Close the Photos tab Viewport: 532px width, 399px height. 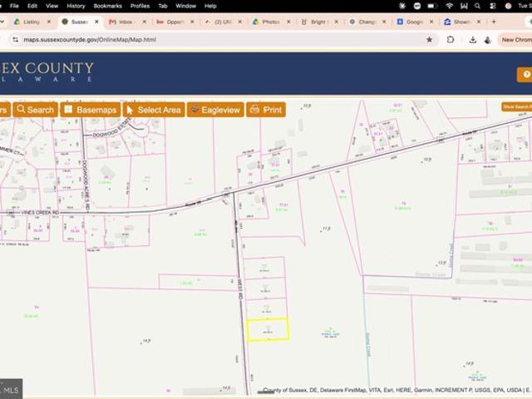[288, 22]
